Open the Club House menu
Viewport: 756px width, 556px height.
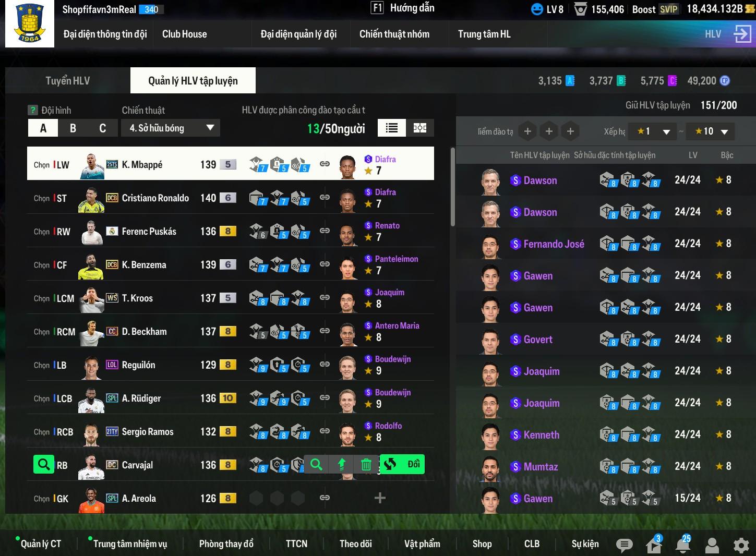click(185, 34)
